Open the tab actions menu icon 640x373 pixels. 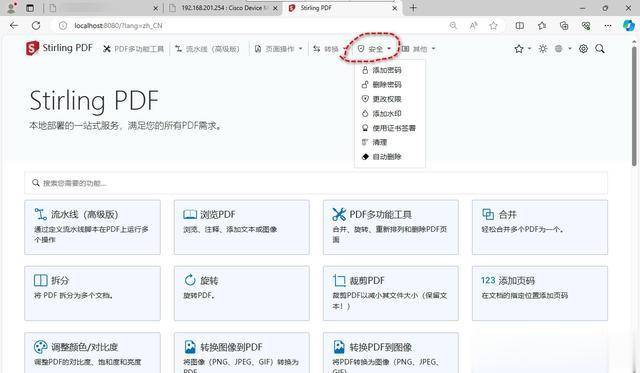point(30,8)
